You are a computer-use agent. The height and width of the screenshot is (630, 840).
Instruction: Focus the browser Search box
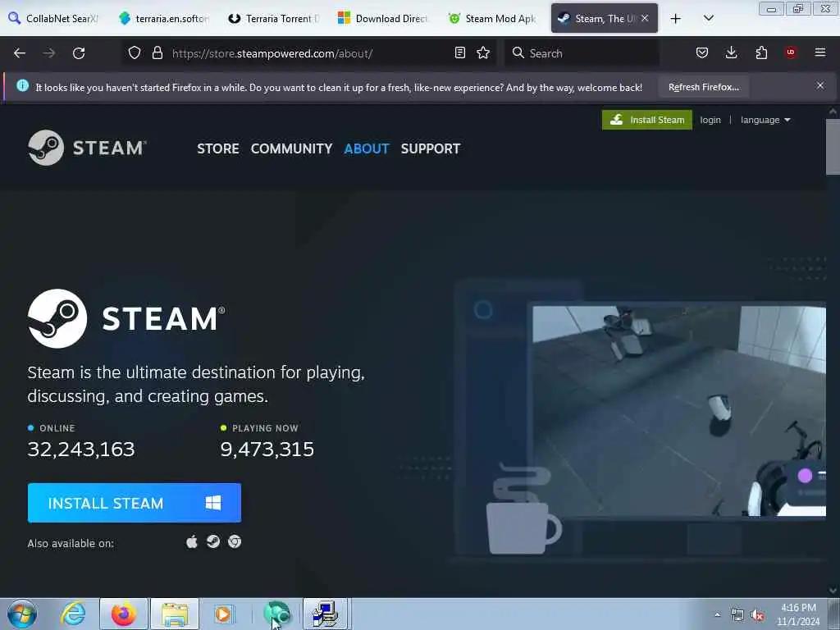pyautogui.click(x=582, y=53)
